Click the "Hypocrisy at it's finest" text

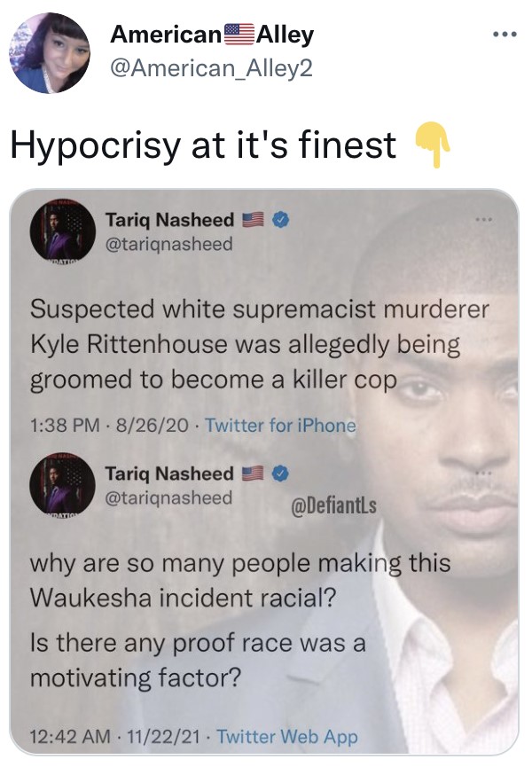(203, 145)
